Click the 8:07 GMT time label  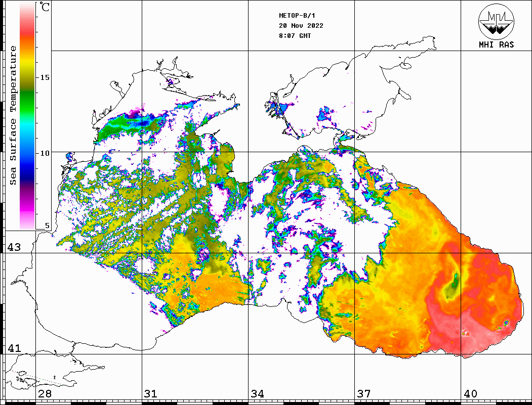[x=295, y=36]
